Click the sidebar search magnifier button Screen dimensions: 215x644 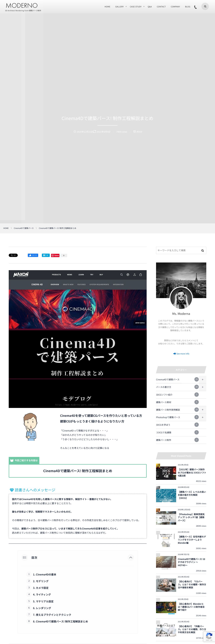pyautogui.click(x=202, y=250)
